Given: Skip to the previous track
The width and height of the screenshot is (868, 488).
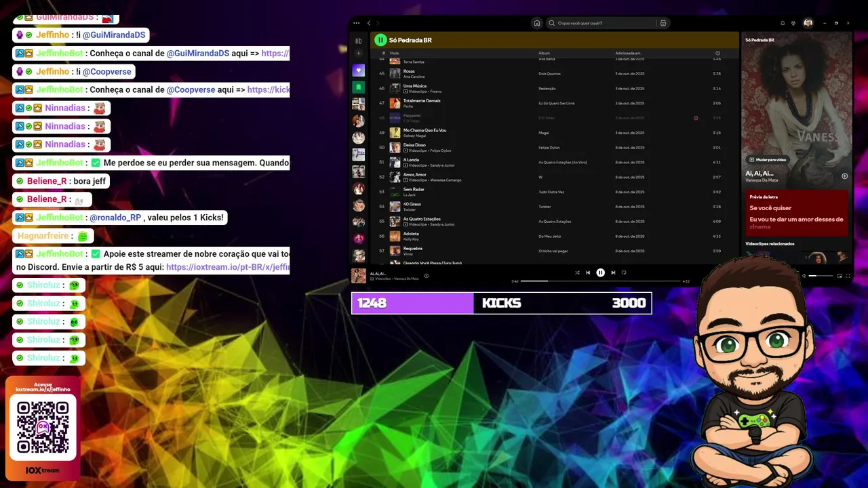Looking at the screenshot, I should pyautogui.click(x=588, y=272).
